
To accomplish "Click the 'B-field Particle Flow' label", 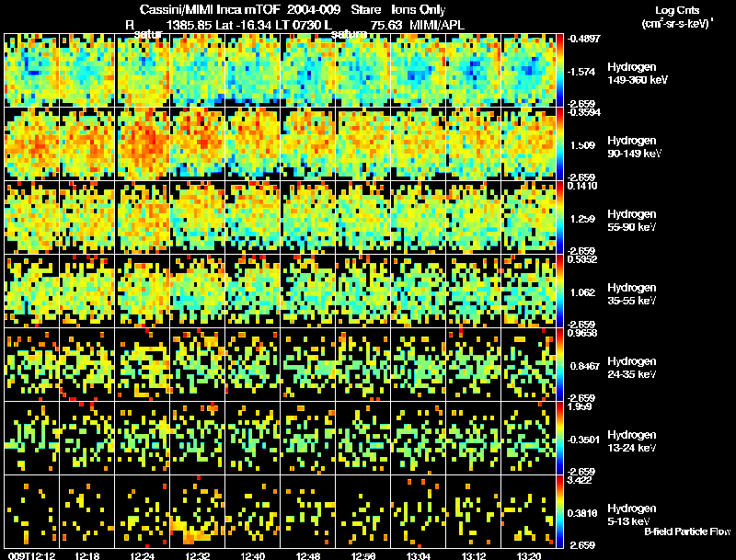I will pos(687,531).
